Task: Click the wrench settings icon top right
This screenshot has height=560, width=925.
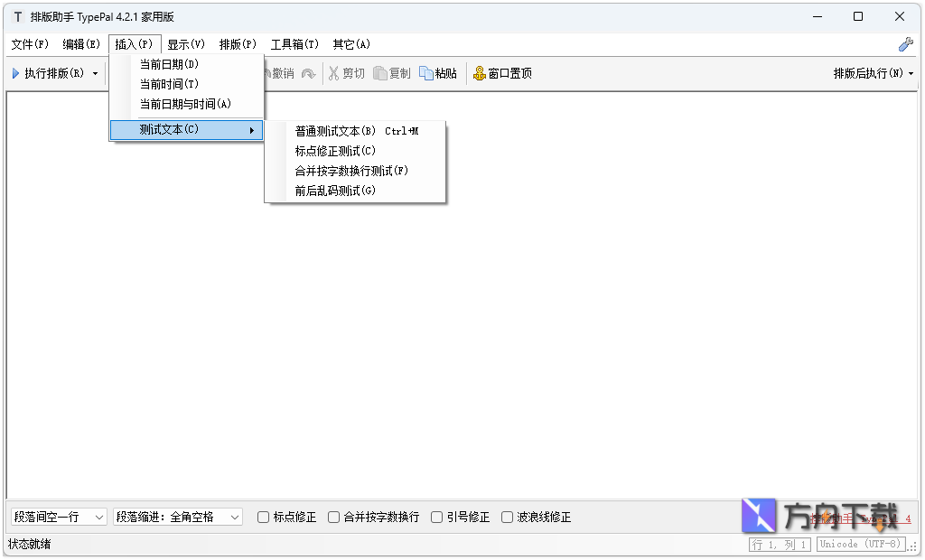Action: pyautogui.click(x=906, y=42)
